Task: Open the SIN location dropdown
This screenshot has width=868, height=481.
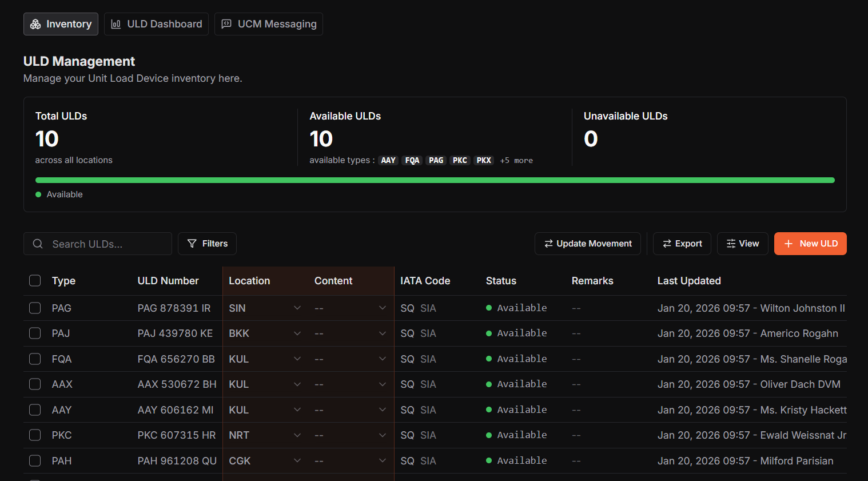Action: click(297, 308)
